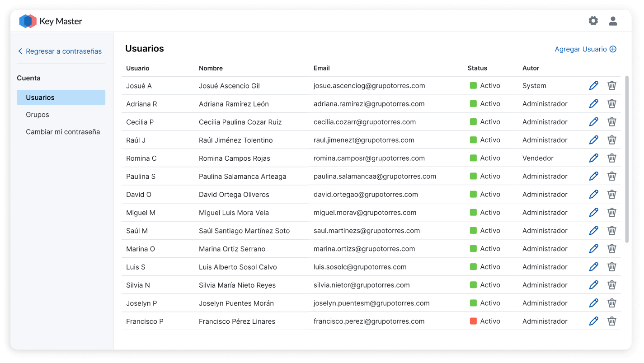Go back via Regresar a contraseñas
The height and width of the screenshot is (363, 644).
(x=60, y=51)
